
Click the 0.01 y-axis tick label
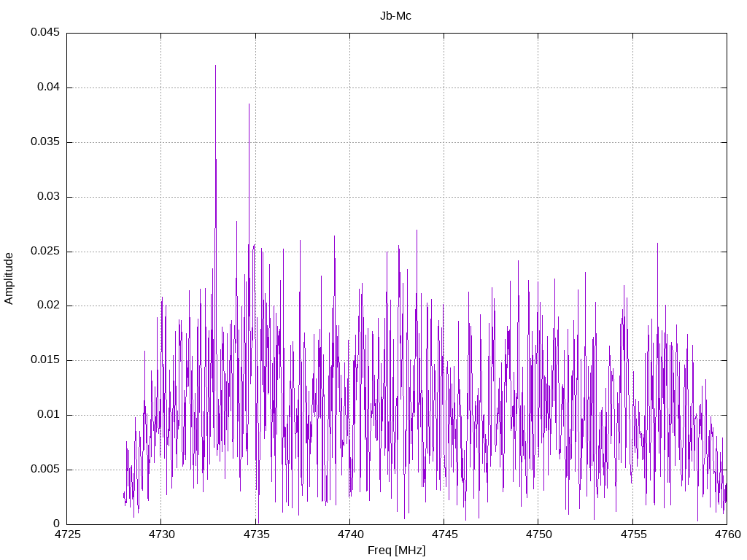49,415
